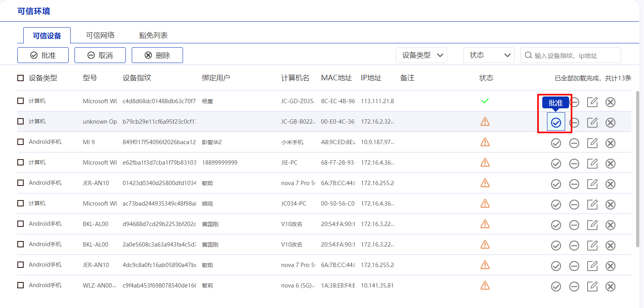Click IP address 113.111.21.8

pos(377,101)
